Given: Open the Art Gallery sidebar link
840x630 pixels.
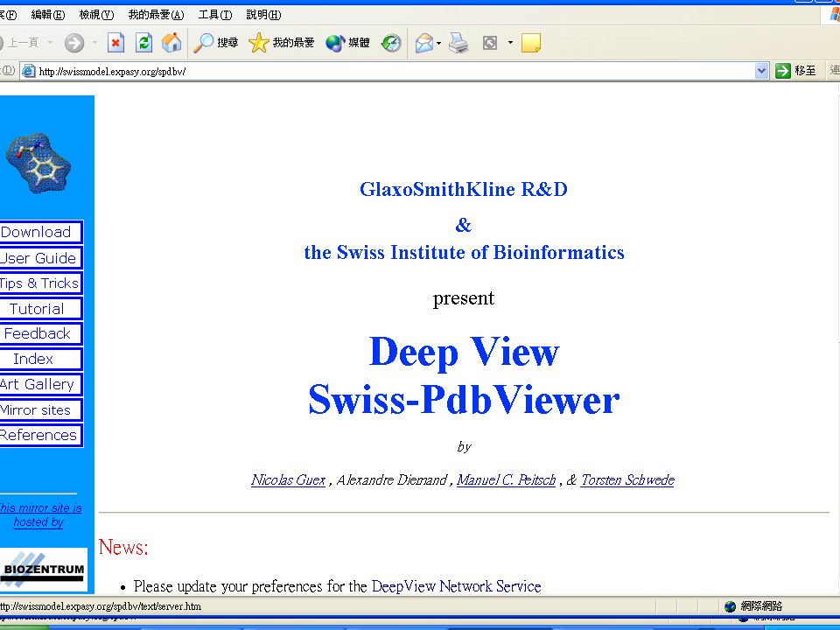Looking at the screenshot, I should (40, 384).
